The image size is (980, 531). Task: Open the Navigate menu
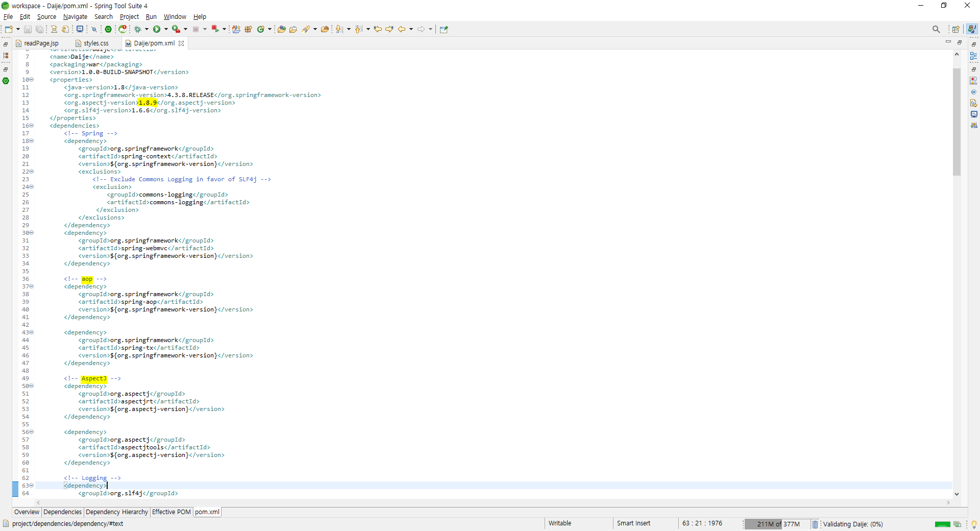(x=75, y=17)
